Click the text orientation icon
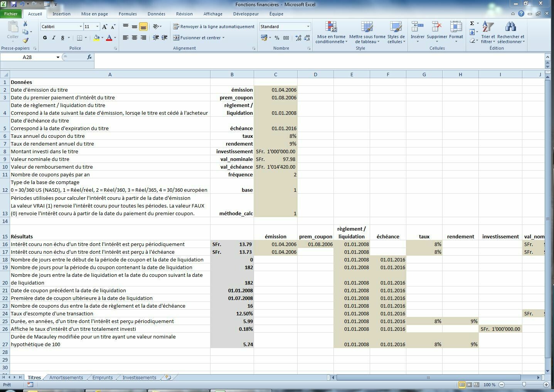The height and width of the screenshot is (392, 554). pyautogui.click(x=155, y=27)
